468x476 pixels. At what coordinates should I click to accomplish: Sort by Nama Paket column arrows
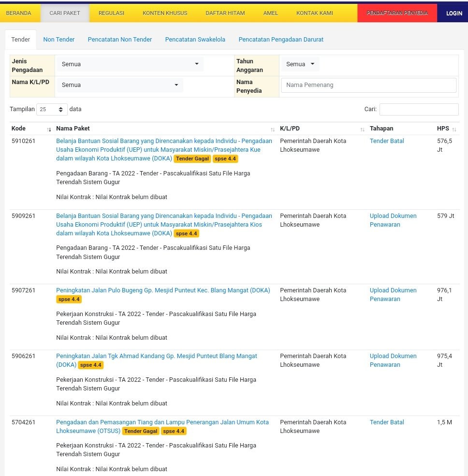click(x=273, y=129)
